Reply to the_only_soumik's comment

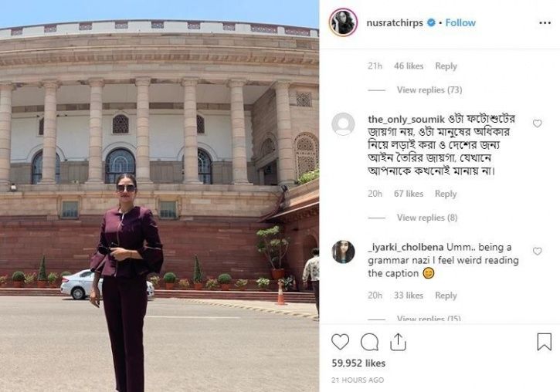(446, 194)
